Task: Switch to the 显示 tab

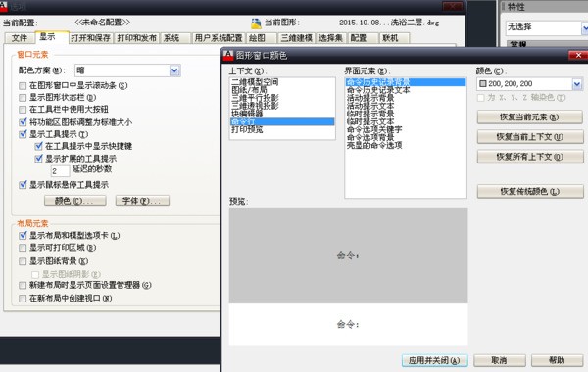Action: [52, 37]
